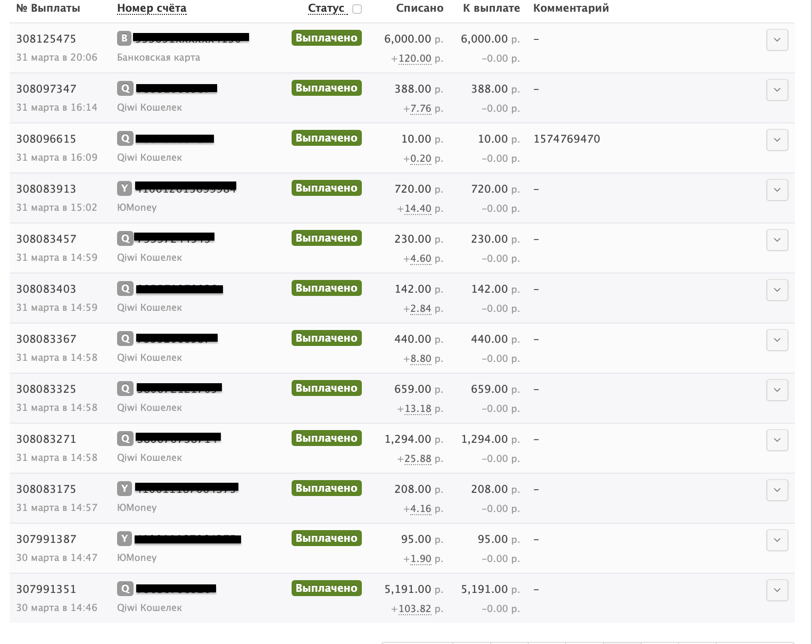The width and height of the screenshot is (812, 644).
Task: Click the ЮMoney icon for payout 308083175
Action: point(124,489)
